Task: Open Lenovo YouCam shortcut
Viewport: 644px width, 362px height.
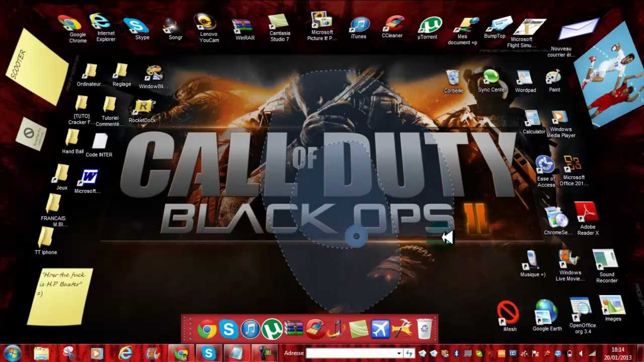Action: coord(205,22)
